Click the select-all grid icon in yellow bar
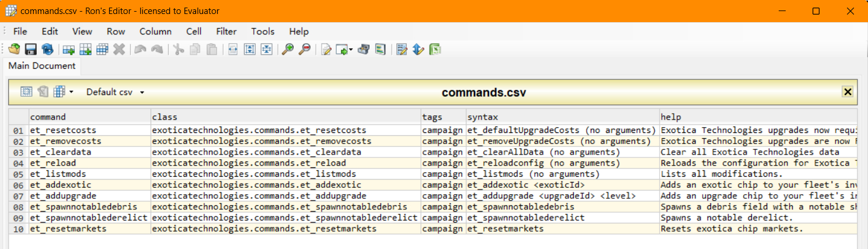The width and height of the screenshot is (868, 249). pyautogui.click(x=26, y=92)
